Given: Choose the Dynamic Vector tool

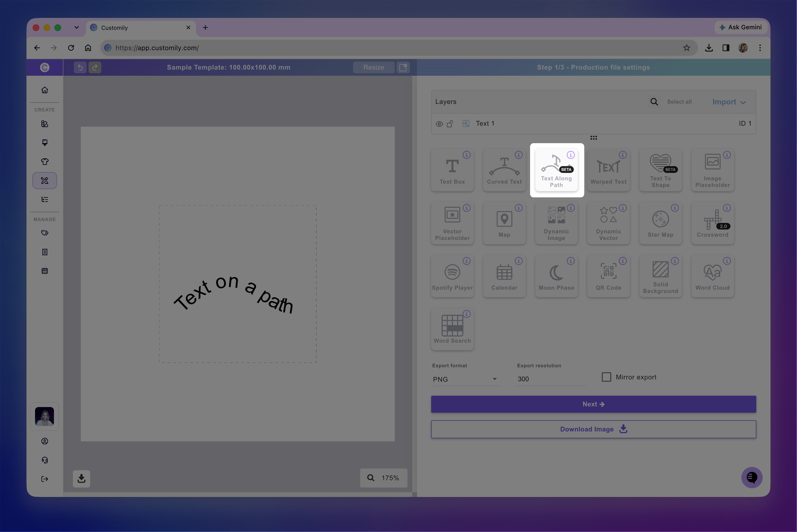Looking at the screenshot, I should (x=608, y=223).
